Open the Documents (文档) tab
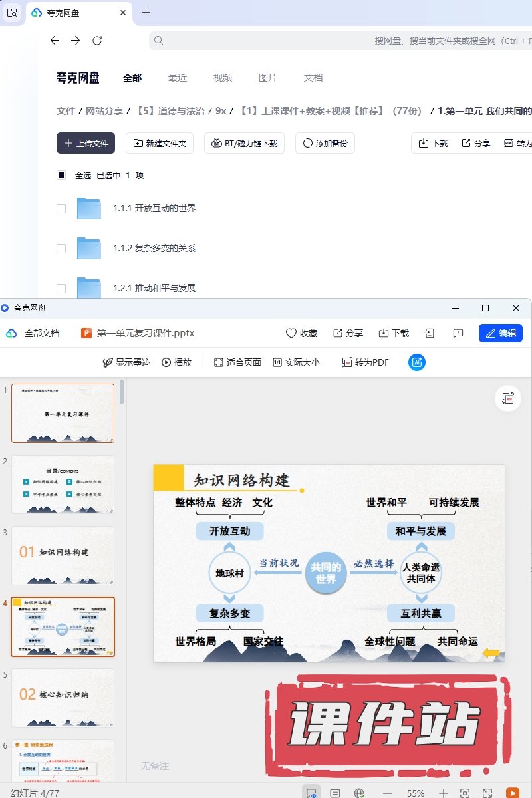Viewport: 532px width, 798px height. pos(313,78)
